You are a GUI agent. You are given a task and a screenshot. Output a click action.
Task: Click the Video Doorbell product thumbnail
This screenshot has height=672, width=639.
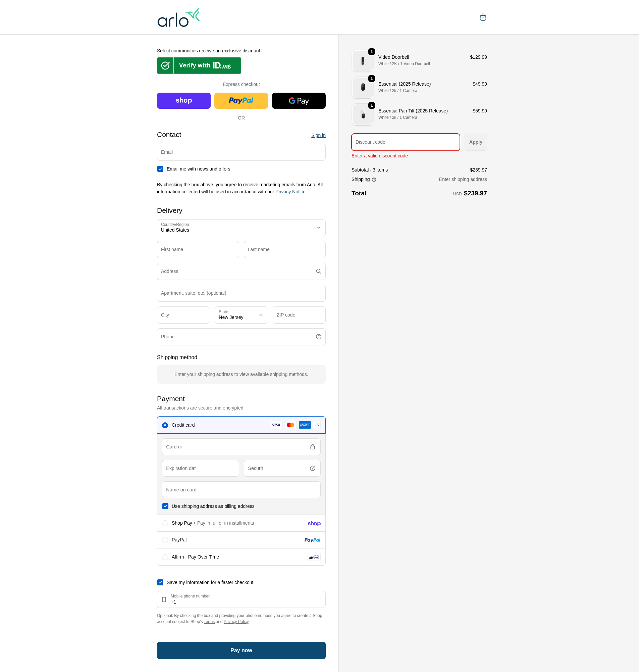pos(362,60)
